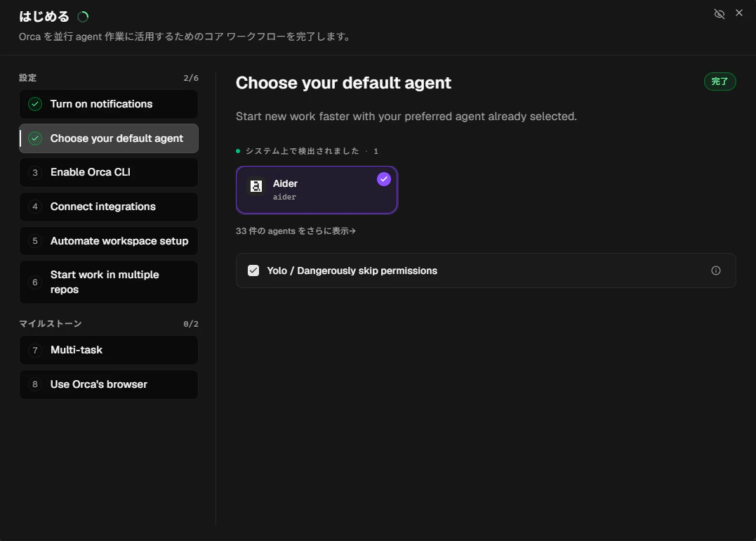The width and height of the screenshot is (756, 541).
Task: Open the Turn on notifications step
Action: (x=109, y=104)
